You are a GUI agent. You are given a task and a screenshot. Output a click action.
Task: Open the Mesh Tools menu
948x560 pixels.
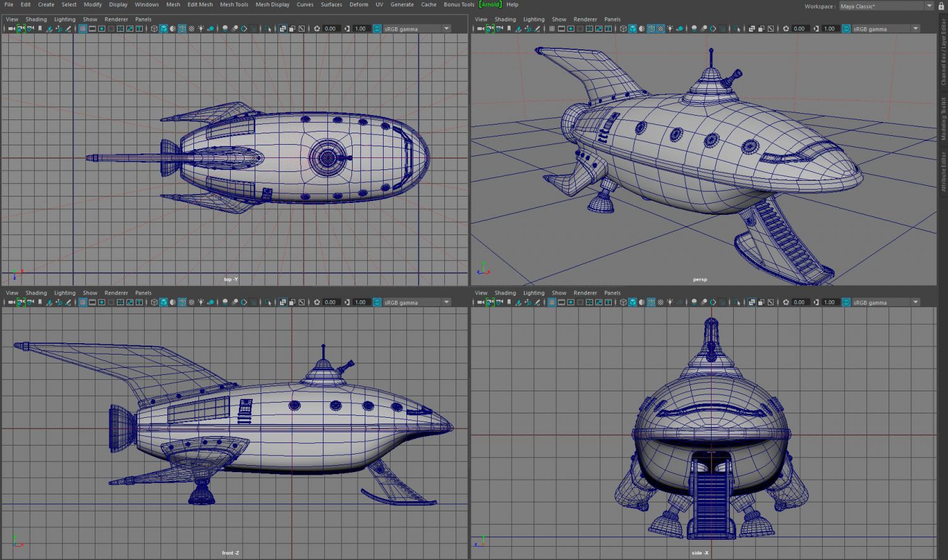(x=234, y=4)
